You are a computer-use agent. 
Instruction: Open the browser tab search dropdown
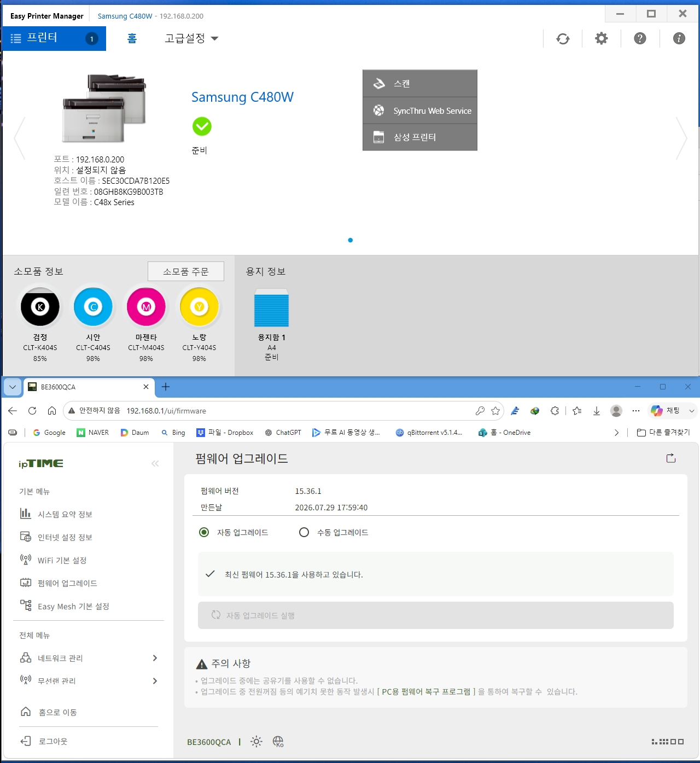[x=13, y=387]
